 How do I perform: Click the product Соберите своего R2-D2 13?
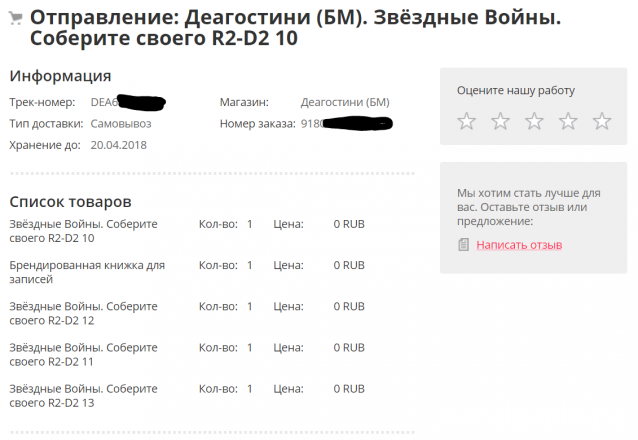[83, 395]
